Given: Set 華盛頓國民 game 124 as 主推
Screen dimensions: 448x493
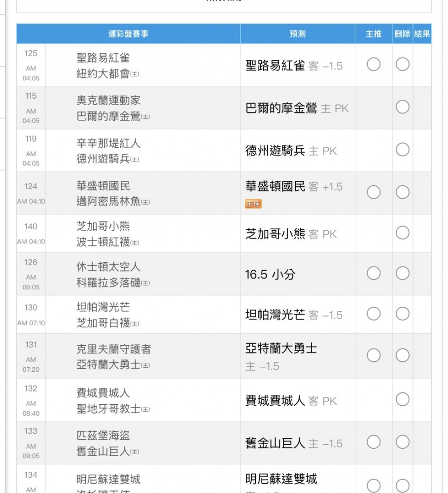Looking at the screenshot, I should tap(374, 192).
